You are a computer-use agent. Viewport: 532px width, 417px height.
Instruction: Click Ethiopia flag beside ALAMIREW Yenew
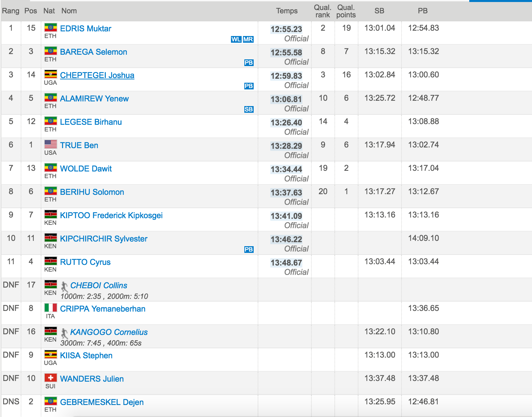click(51, 97)
